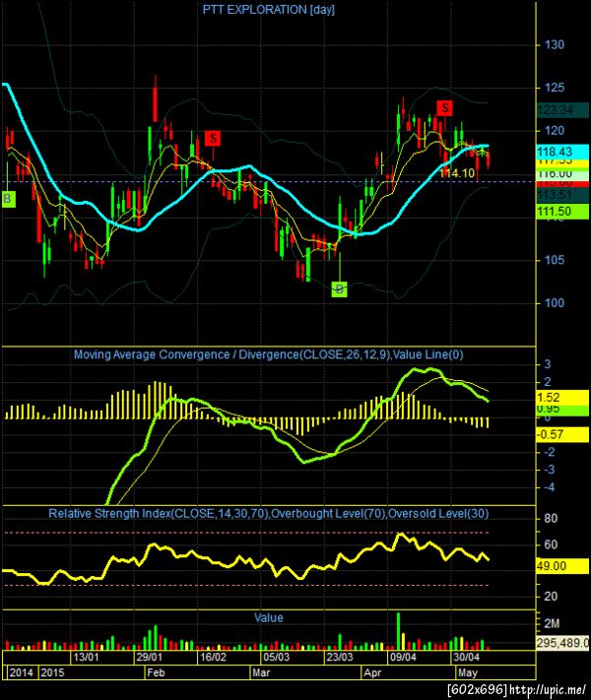
Task: Click the green B buy marker at chart left edge
Action: coord(8,199)
